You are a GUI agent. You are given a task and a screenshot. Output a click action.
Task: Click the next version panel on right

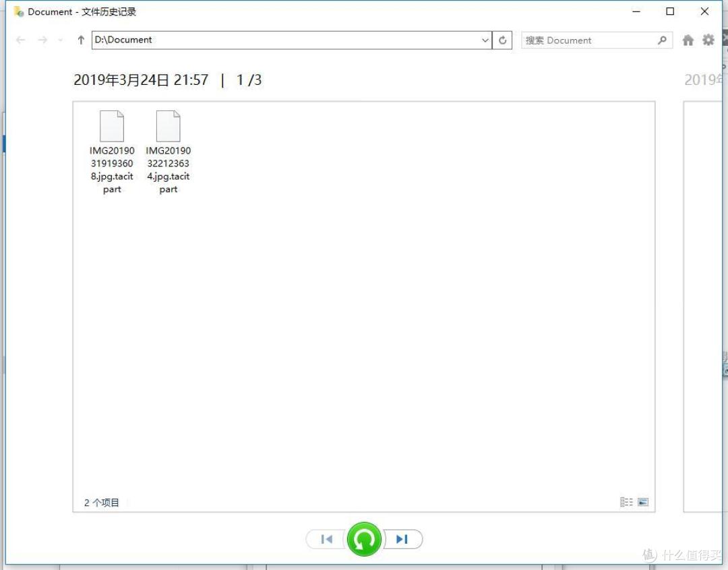click(703, 307)
